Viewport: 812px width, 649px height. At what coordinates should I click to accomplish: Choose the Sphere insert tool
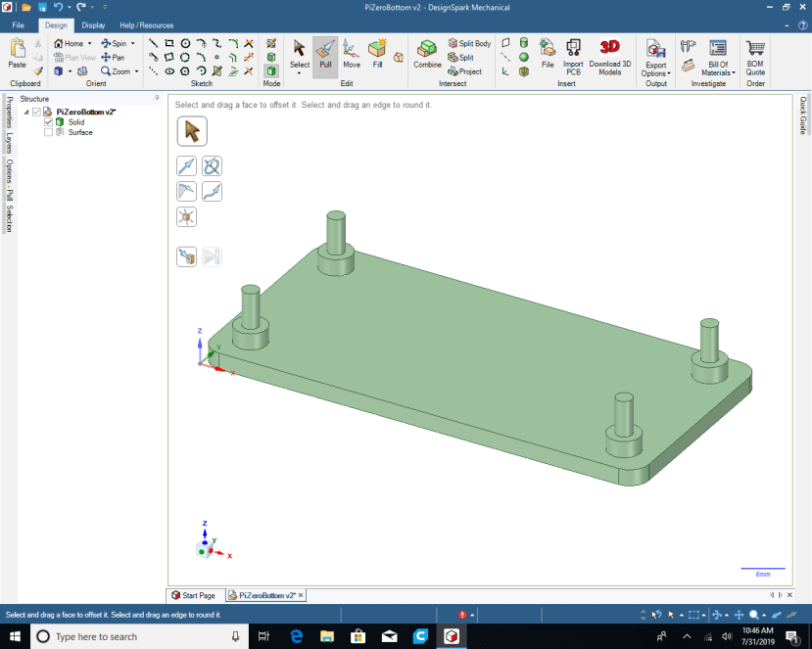(x=524, y=58)
